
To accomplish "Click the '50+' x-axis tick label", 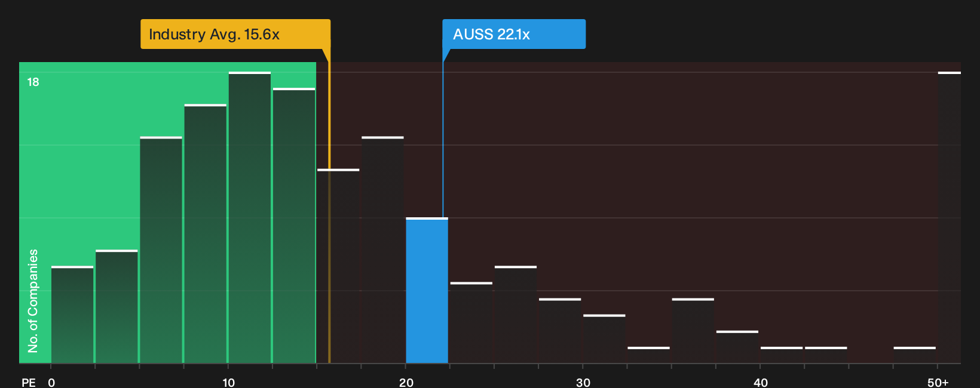I will click(x=938, y=382).
